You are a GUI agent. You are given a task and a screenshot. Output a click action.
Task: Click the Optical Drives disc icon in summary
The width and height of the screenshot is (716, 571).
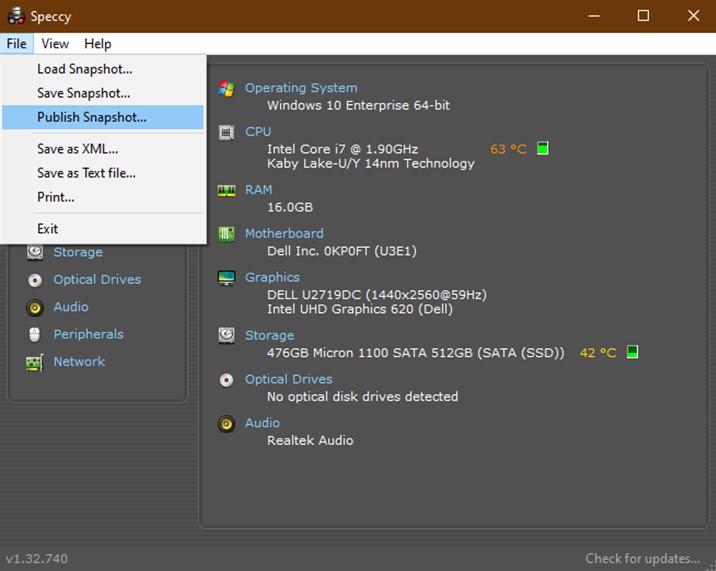point(226,380)
